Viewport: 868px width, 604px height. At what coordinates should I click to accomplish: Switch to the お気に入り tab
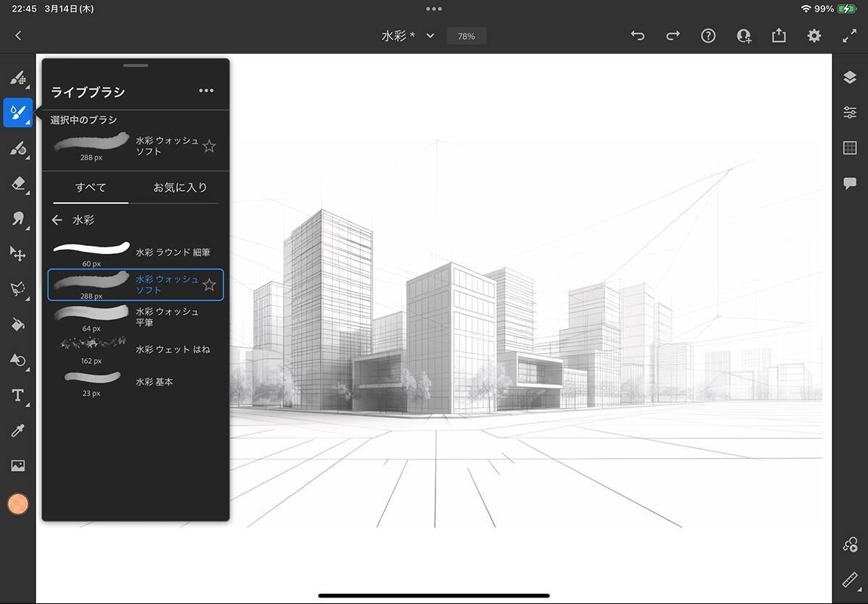click(180, 187)
